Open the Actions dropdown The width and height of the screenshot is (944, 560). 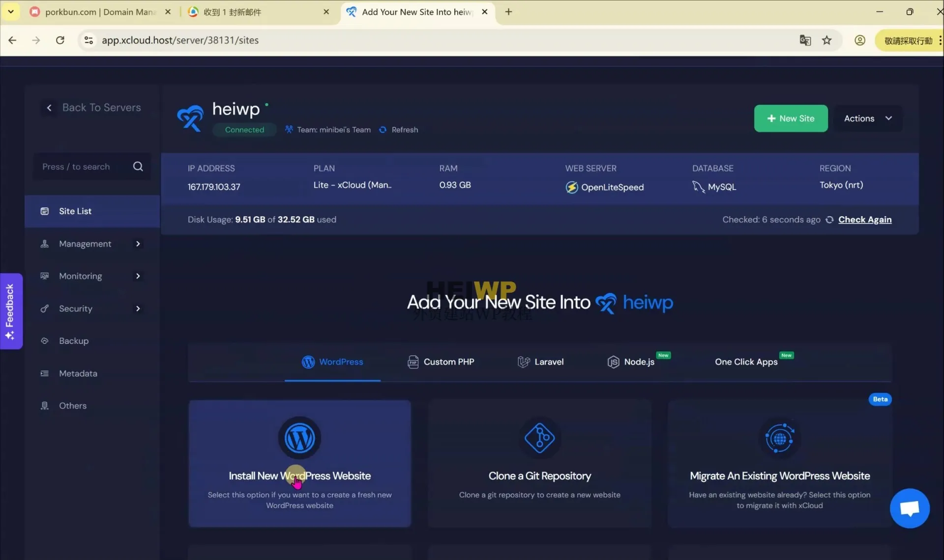868,118
